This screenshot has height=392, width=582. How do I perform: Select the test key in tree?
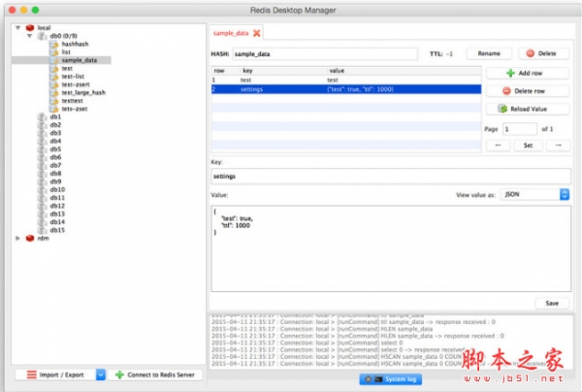click(x=67, y=68)
